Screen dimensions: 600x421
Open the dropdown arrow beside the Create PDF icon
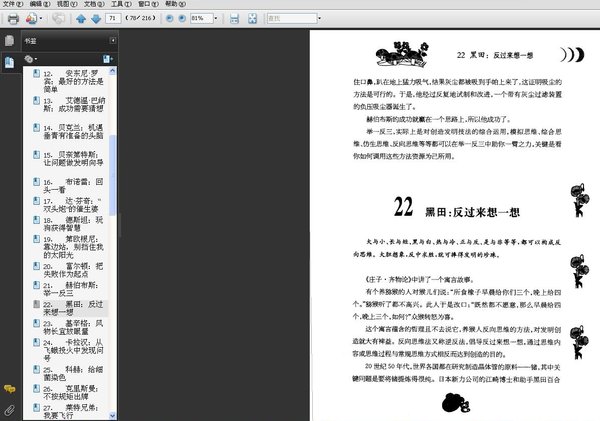pos(41,18)
